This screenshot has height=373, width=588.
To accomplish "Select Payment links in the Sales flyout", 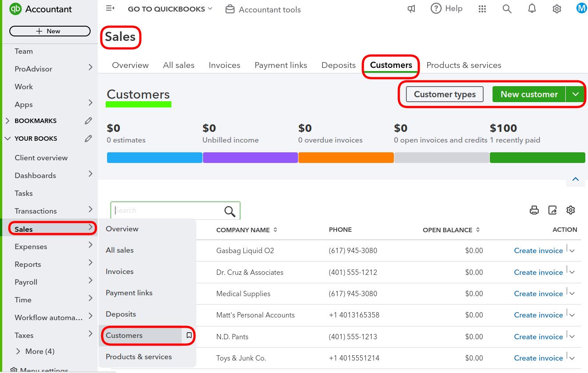I will 129,293.
